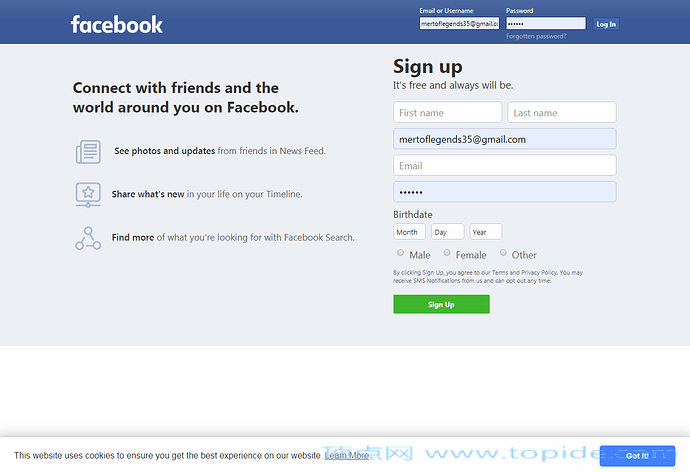Open the Forgotten password link

click(x=536, y=37)
